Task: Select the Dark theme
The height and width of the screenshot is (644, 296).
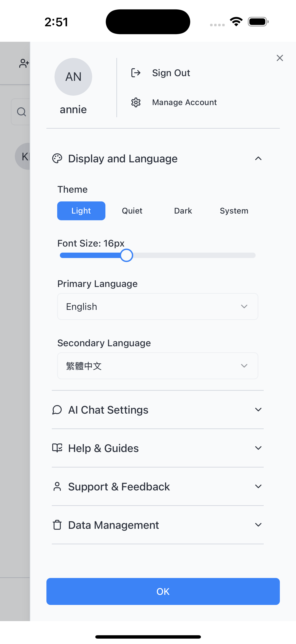Action: point(183,211)
